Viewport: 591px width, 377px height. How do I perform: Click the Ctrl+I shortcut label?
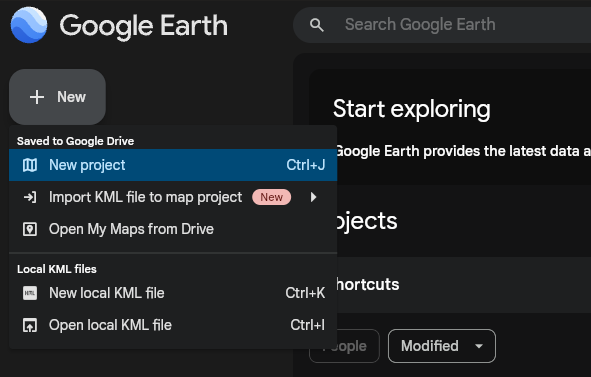(x=307, y=325)
